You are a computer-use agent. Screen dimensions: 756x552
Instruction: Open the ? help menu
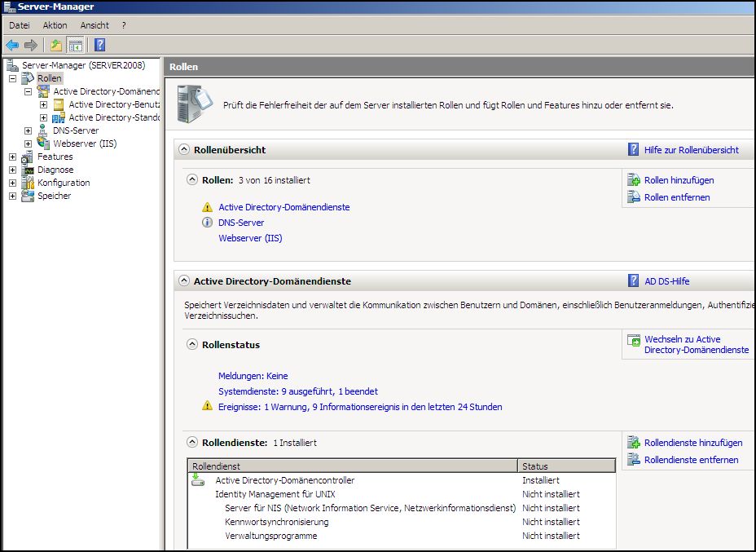pos(124,25)
